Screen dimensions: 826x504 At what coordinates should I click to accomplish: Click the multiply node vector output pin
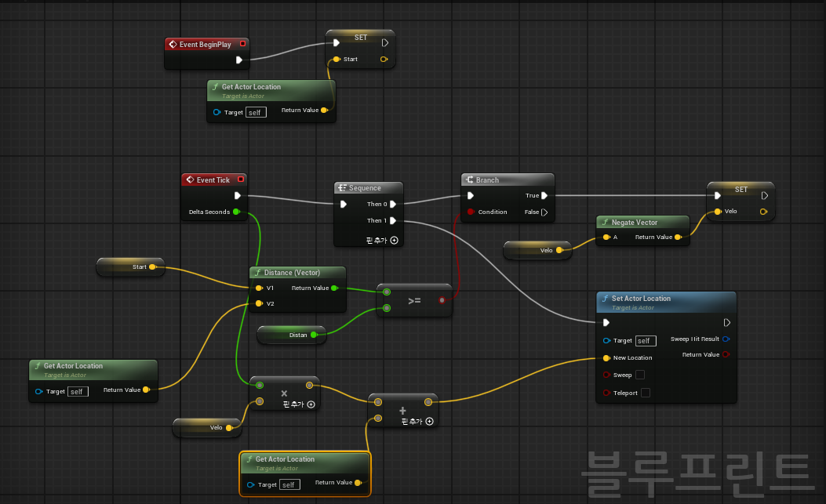click(309, 386)
